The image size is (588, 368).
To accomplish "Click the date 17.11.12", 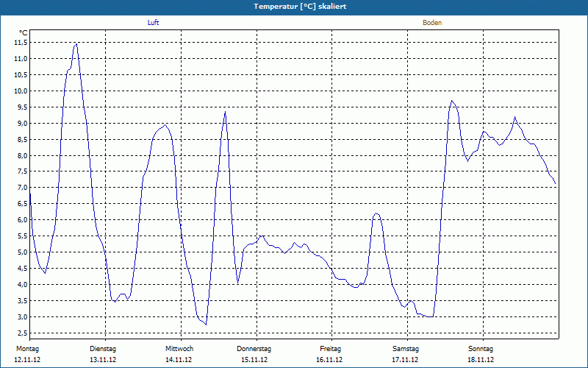I will click(x=405, y=360).
